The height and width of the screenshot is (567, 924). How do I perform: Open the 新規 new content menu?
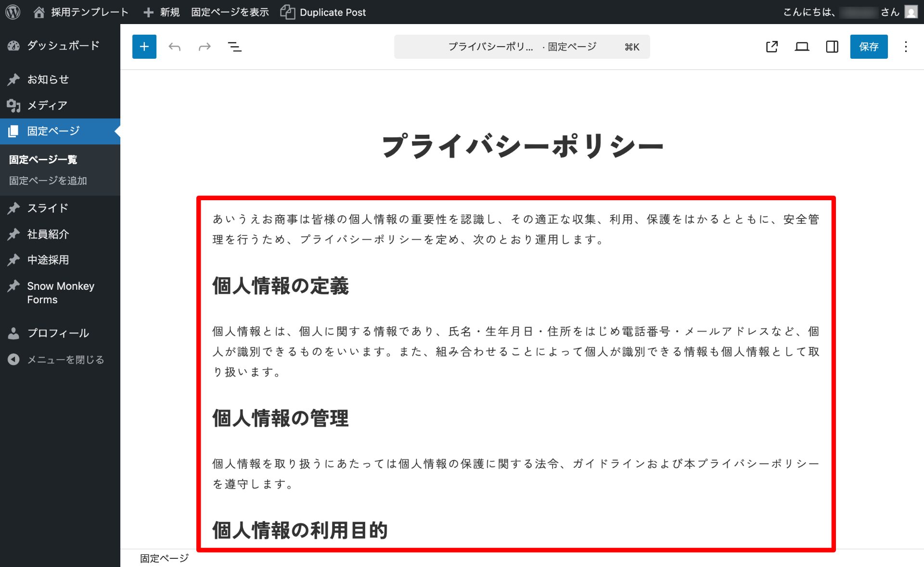coord(162,12)
